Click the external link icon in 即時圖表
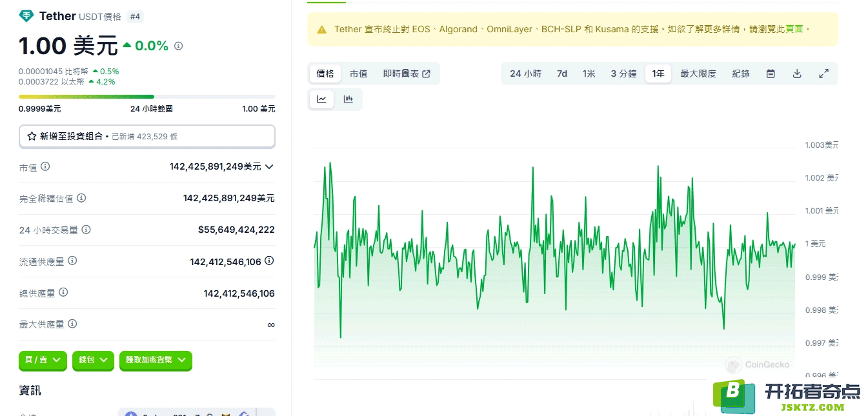868x416 pixels. coord(426,74)
